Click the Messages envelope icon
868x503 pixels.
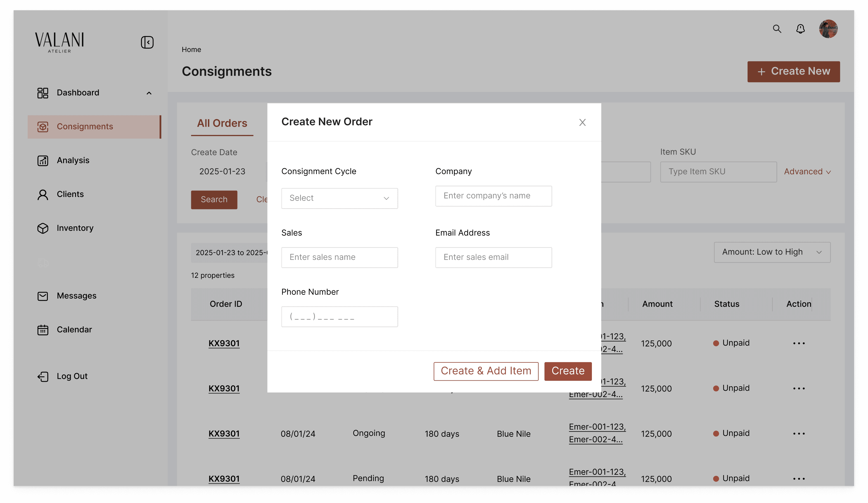tap(43, 296)
